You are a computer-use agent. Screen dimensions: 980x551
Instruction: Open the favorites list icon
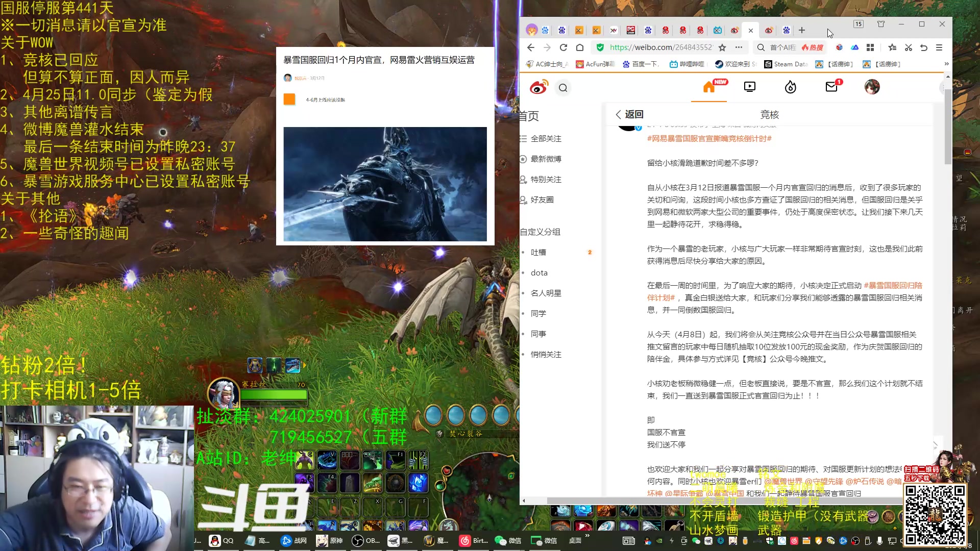click(x=892, y=47)
